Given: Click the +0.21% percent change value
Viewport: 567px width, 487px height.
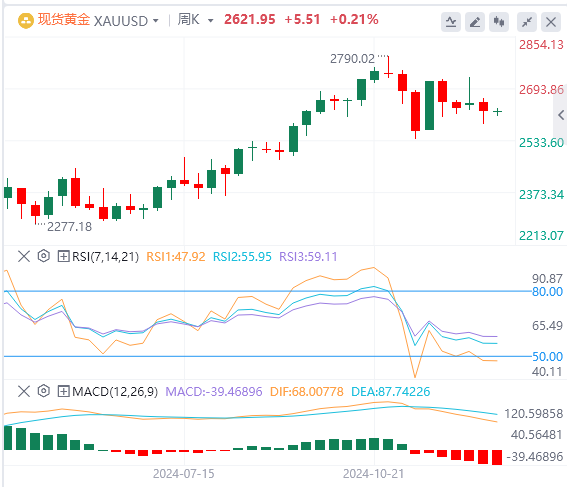Looking at the screenshot, I should click(x=354, y=20).
